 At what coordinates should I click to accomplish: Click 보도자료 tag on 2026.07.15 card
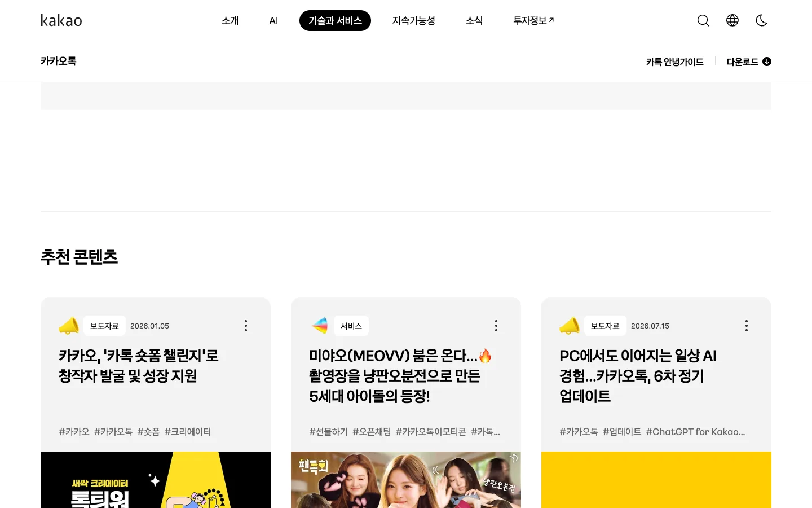[x=605, y=326]
